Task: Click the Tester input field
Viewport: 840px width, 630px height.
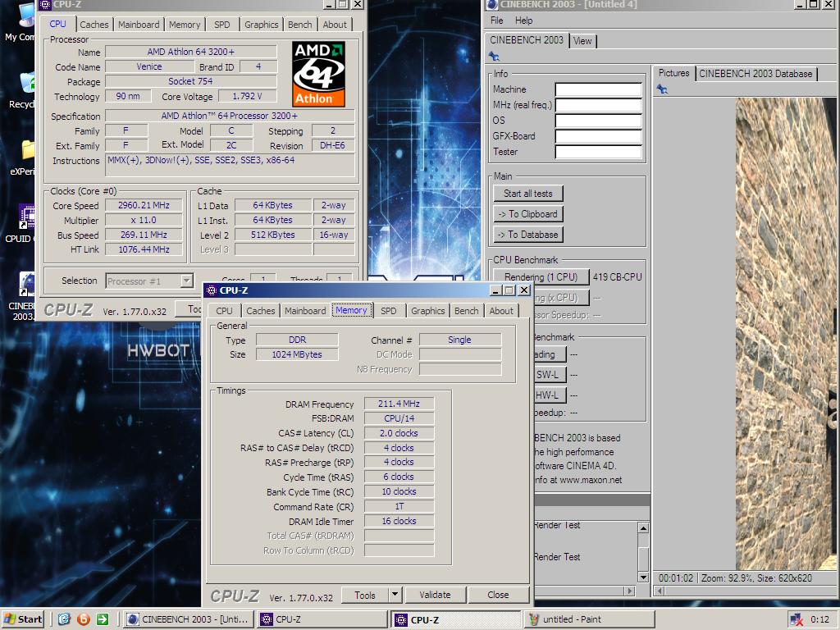Action: click(x=598, y=152)
